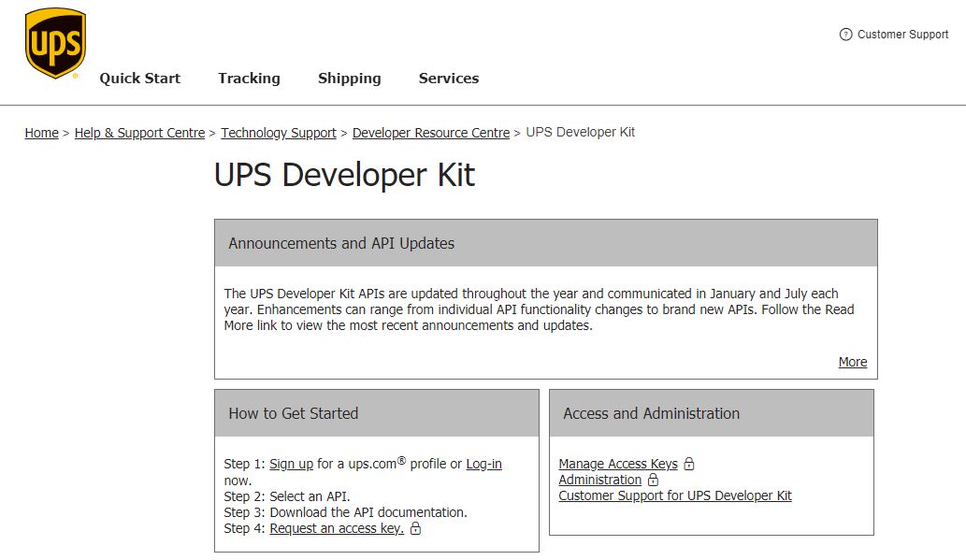Click the UPS shield logo
966x560 pixels.
pos(55,43)
